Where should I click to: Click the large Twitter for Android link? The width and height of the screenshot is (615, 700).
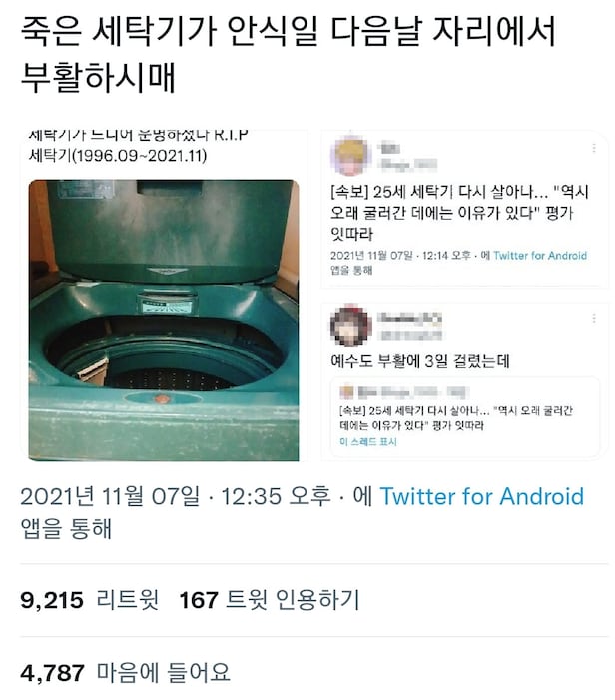coord(481,496)
